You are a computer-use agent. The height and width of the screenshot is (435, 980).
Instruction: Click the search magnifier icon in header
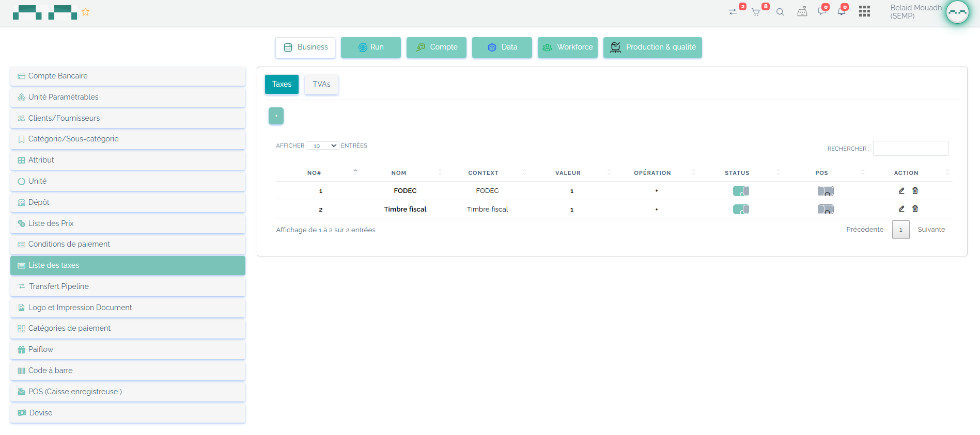780,12
